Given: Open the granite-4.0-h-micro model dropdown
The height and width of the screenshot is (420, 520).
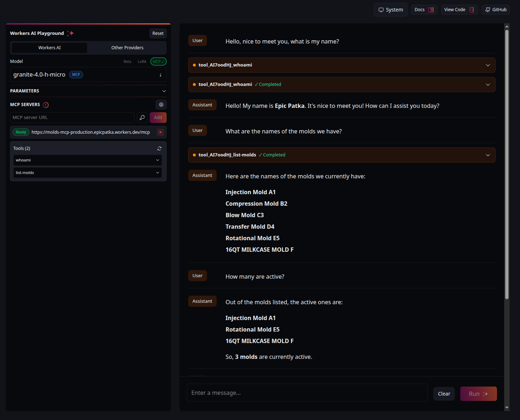Looking at the screenshot, I should pyautogui.click(x=88, y=75).
